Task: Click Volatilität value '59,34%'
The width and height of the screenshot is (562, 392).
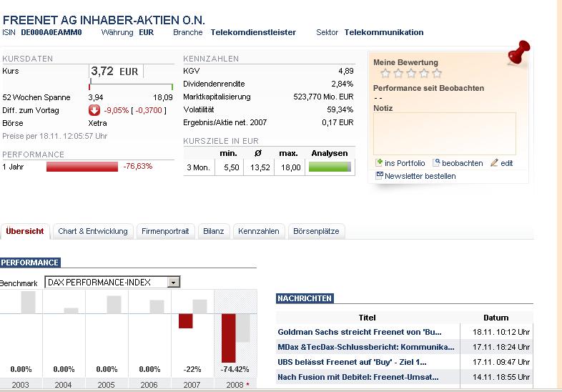Action: click(340, 109)
